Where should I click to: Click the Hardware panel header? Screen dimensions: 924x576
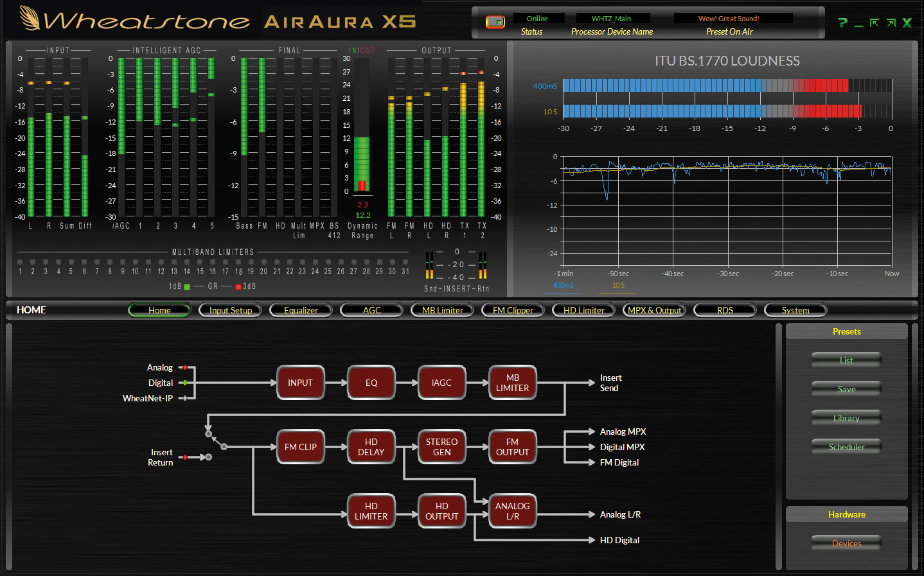click(847, 514)
